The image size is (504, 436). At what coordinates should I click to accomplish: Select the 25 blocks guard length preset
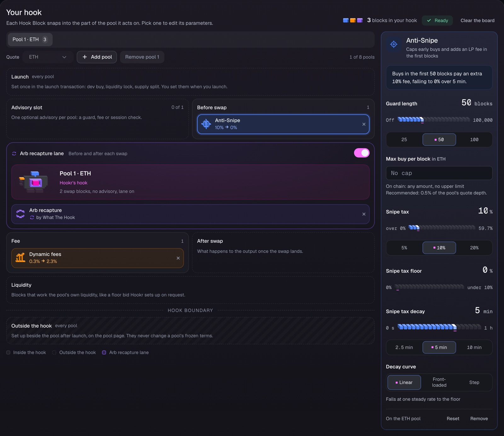point(404,139)
